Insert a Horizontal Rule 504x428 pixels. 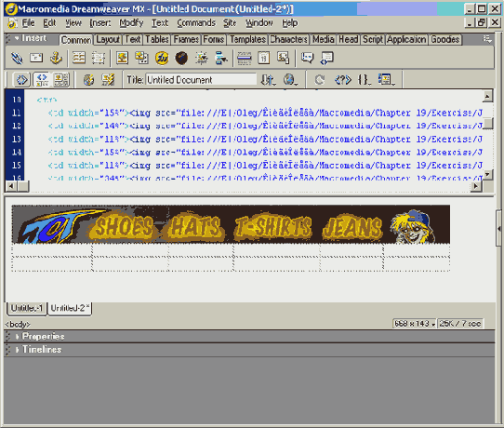(x=245, y=59)
